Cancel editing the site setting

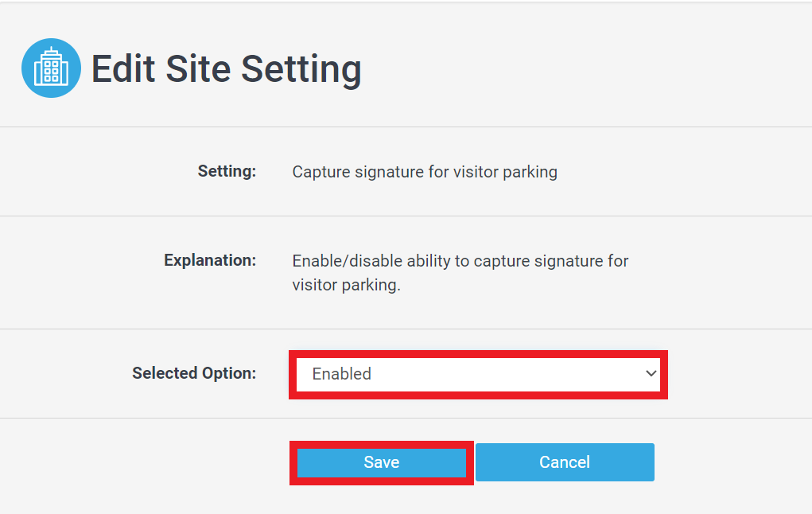(565, 462)
